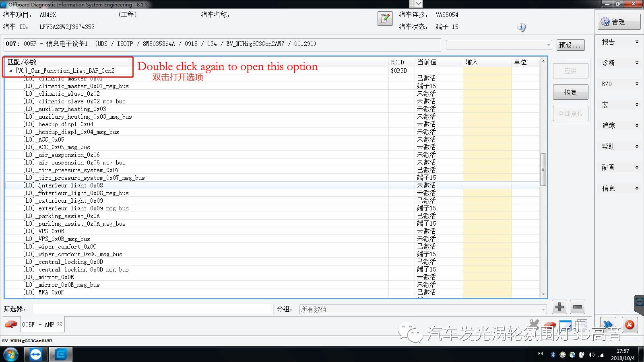
Task: Close the 005F - ANP tab
Action: [60, 324]
